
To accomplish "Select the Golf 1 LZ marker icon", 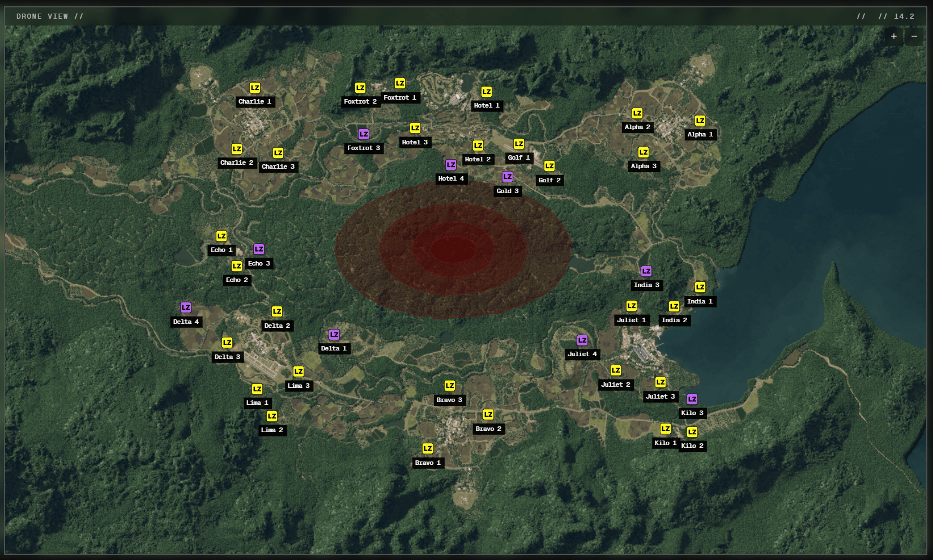I will 519,144.
